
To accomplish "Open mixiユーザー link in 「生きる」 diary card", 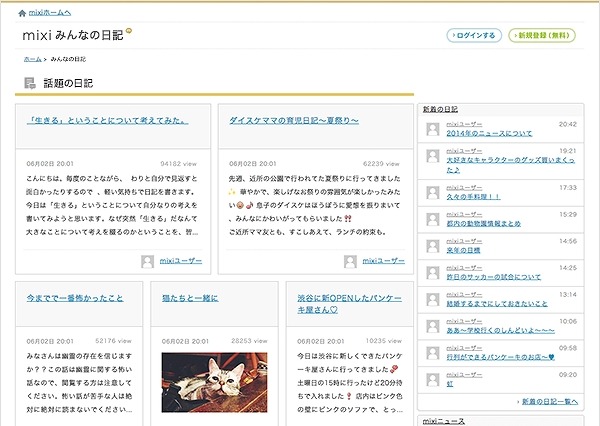I will click(x=181, y=261).
